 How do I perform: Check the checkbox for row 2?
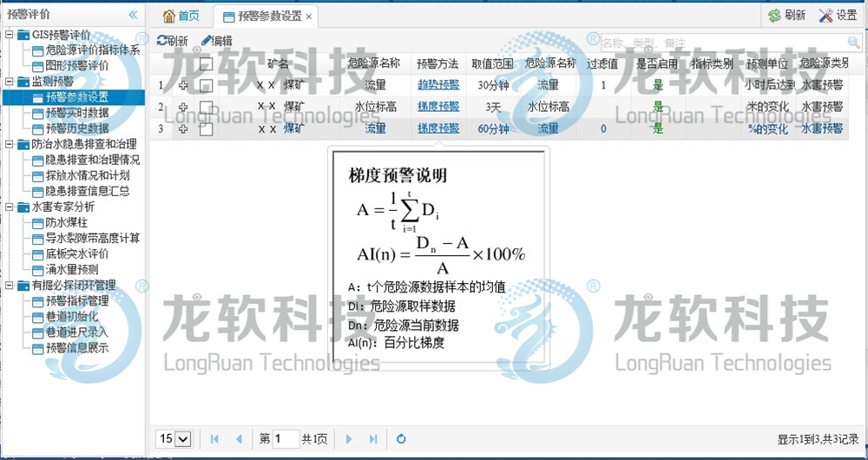click(x=206, y=107)
